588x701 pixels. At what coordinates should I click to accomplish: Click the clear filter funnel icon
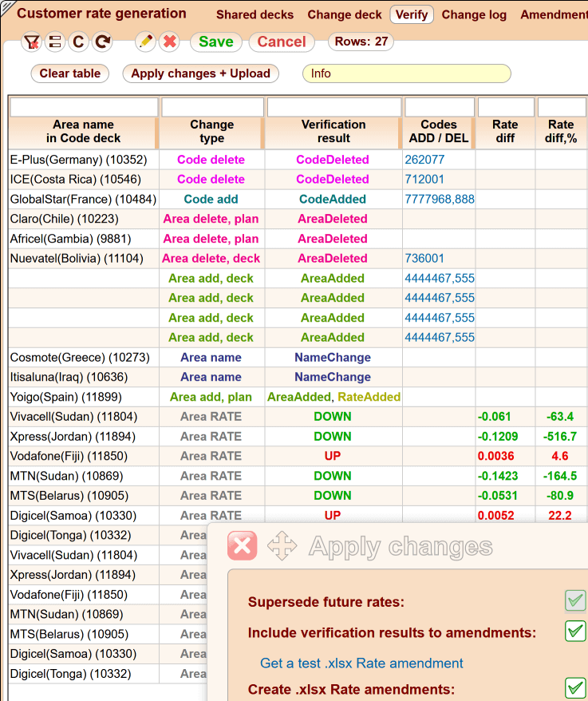31,42
